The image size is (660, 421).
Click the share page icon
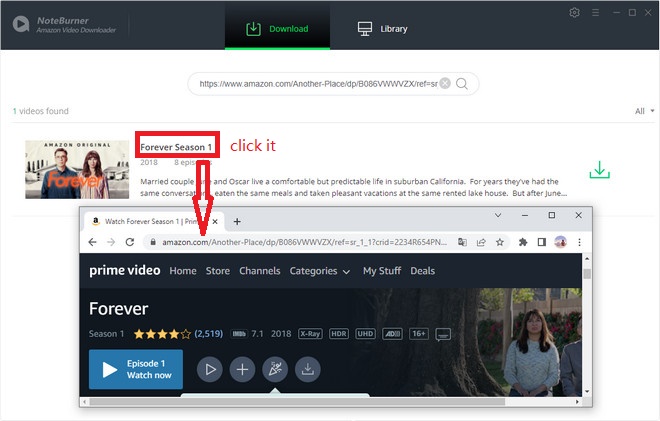(481, 242)
